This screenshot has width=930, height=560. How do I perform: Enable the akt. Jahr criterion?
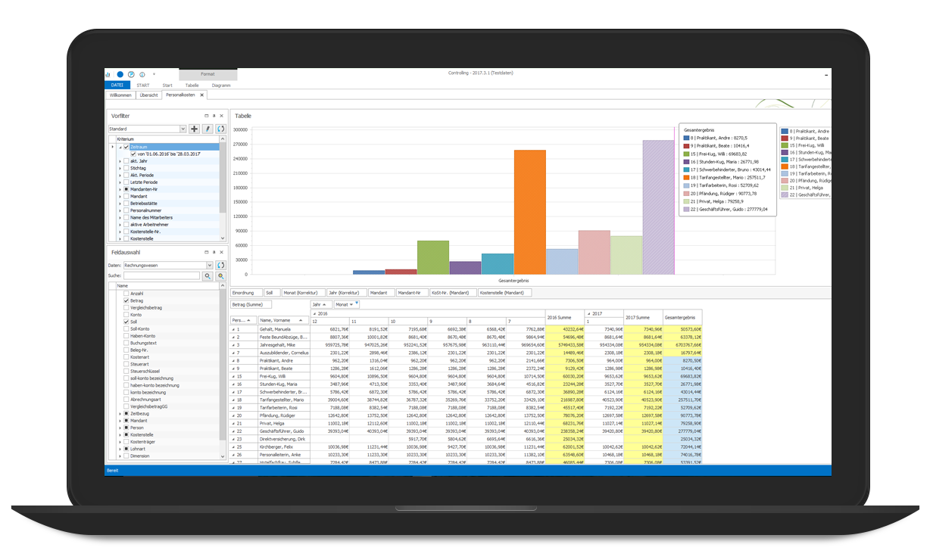pyautogui.click(x=126, y=161)
